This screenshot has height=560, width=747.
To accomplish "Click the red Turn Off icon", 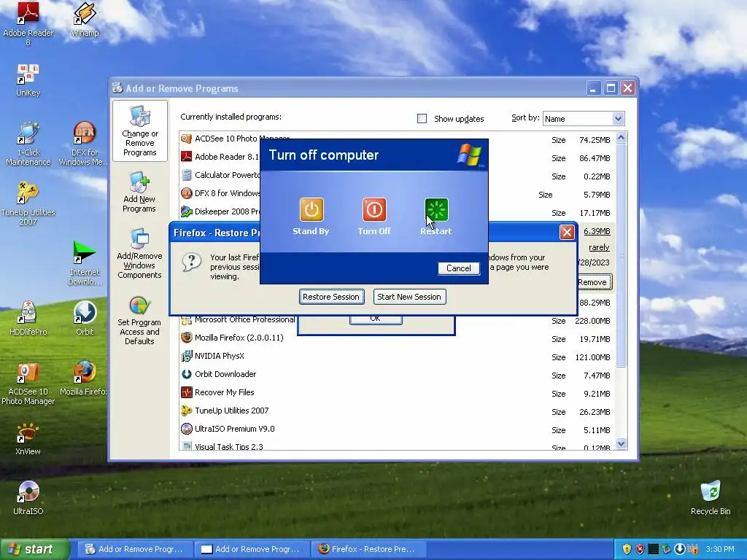I will (374, 209).
